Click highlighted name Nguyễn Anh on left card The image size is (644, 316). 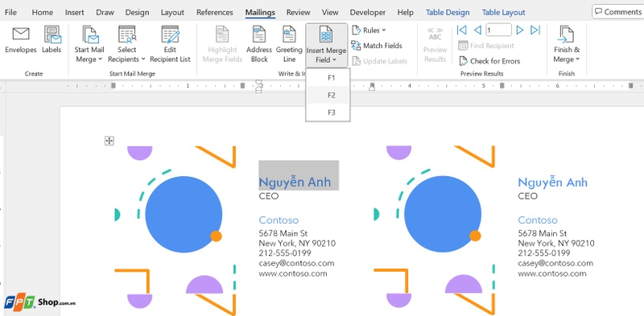pos(295,183)
